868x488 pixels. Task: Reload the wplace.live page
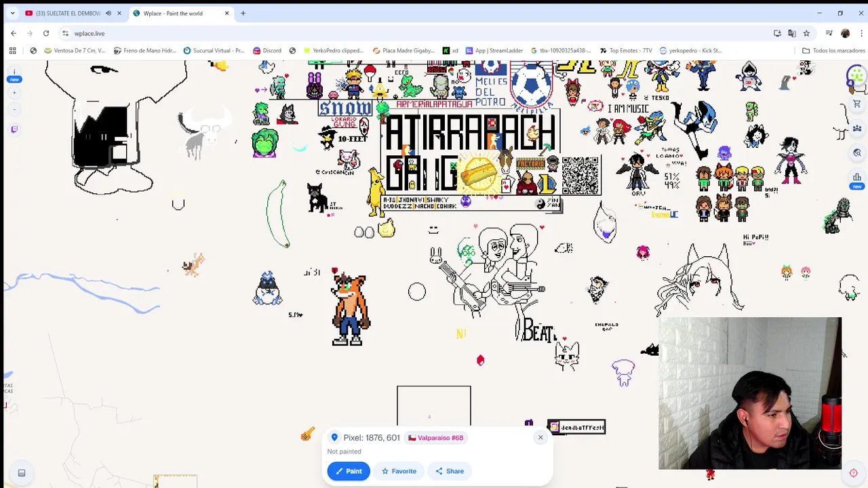[46, 33]
